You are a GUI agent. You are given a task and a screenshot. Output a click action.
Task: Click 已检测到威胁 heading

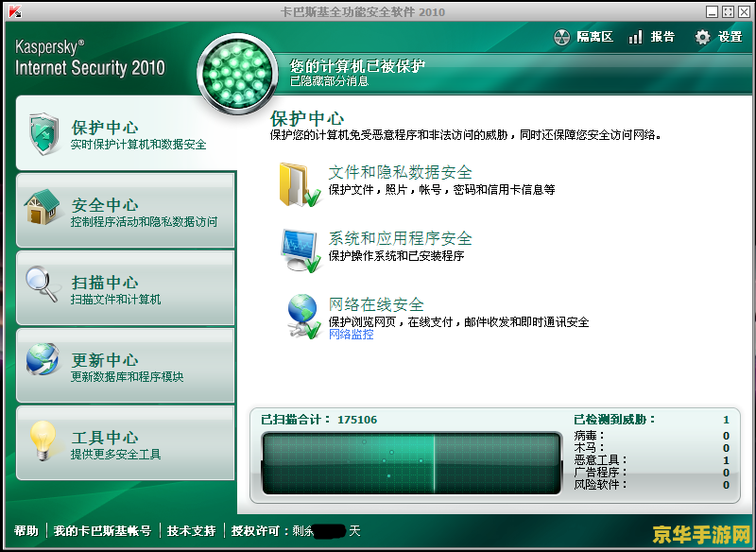pos(615,420)
